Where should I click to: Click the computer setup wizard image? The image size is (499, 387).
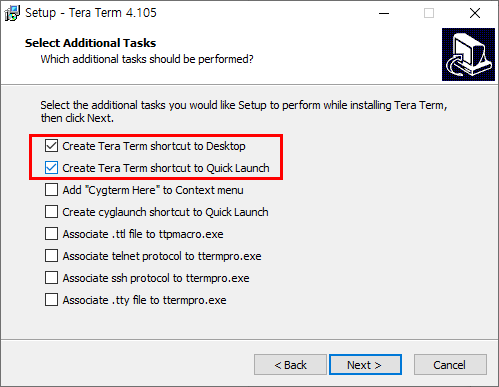pyautogui.click(x=468, y=54)
